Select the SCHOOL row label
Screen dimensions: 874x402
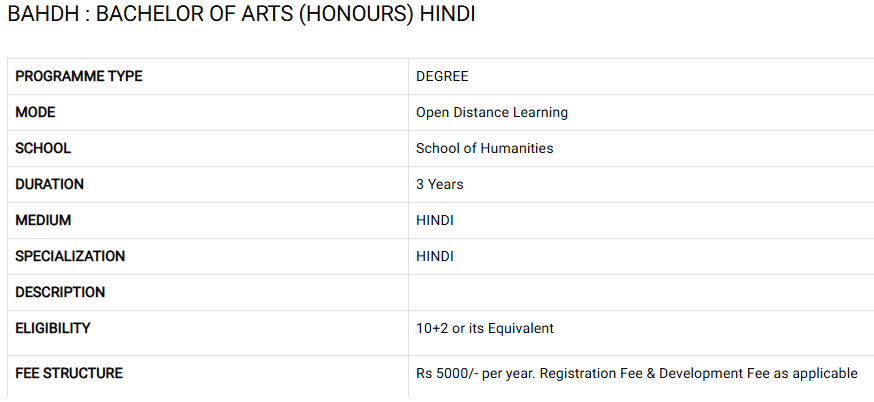pyautogui.click(x=43, y=148)
